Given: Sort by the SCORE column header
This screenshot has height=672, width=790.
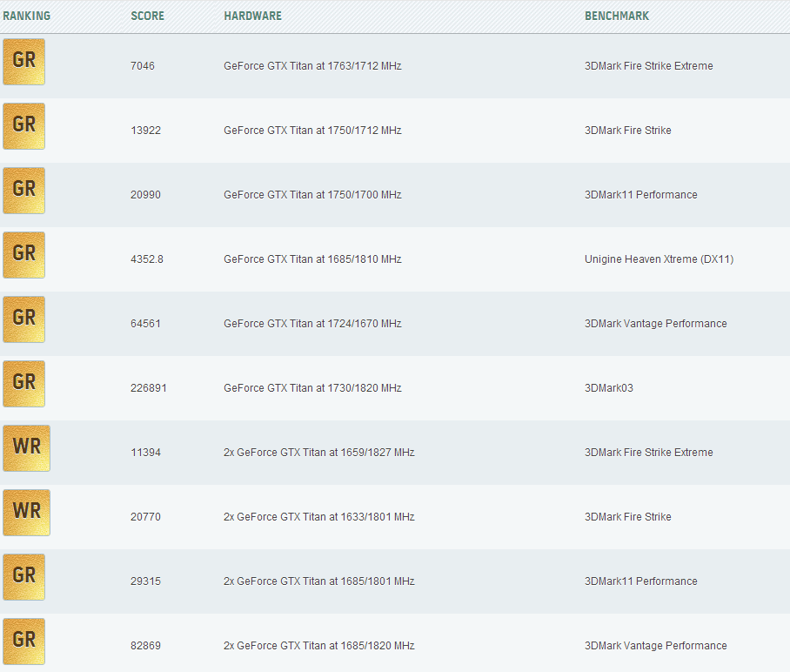Looking at the screenshot, I should pos(148,16).
